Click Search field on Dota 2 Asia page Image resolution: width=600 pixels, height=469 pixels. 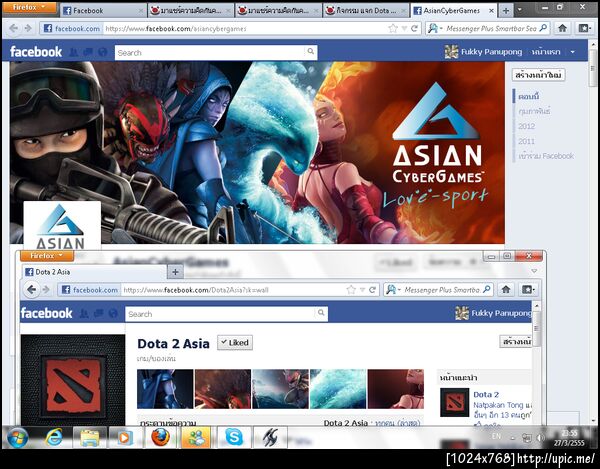tap(220, 314)
